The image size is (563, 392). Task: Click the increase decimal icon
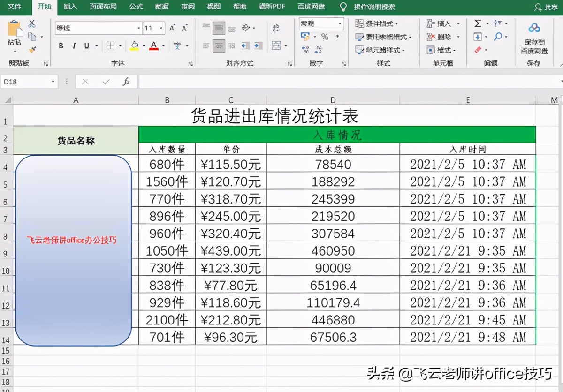[x=306, y=50]
